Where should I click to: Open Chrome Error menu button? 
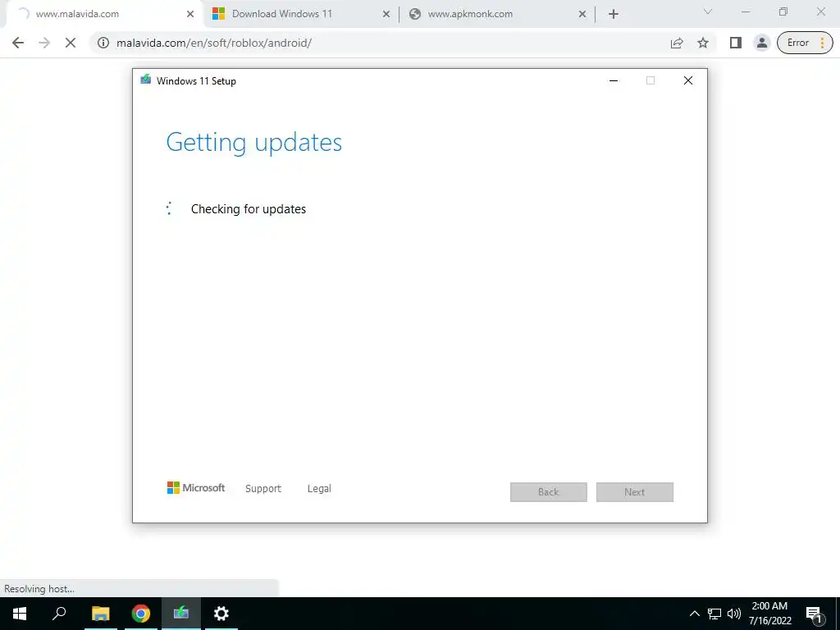pyautogui.click(x=805, y=43)
